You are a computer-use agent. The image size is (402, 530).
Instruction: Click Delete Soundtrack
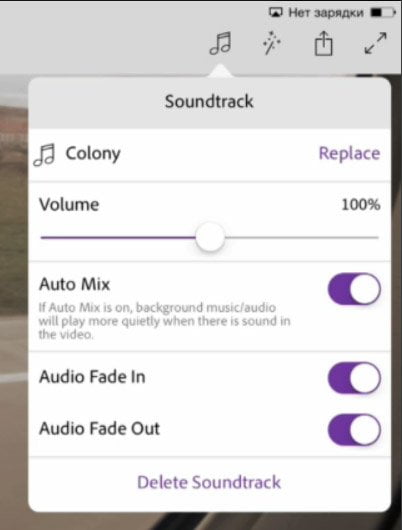(x=209, y=482)
